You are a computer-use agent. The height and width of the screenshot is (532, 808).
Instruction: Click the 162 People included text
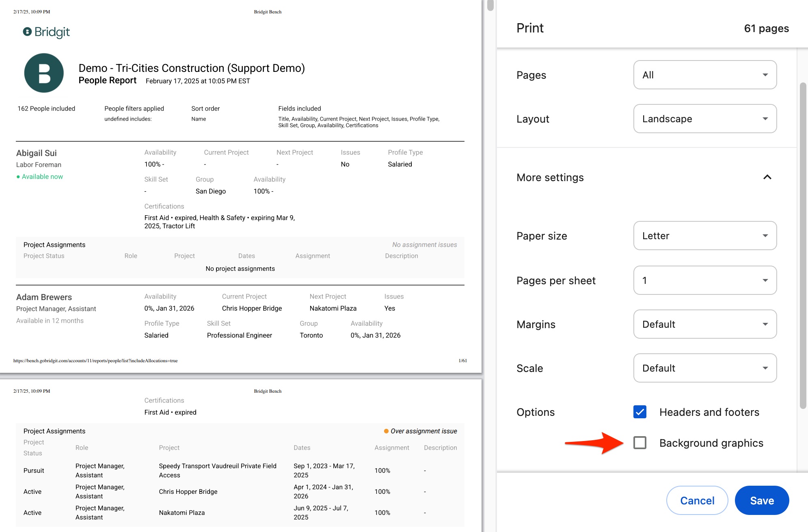pos(46,108)
